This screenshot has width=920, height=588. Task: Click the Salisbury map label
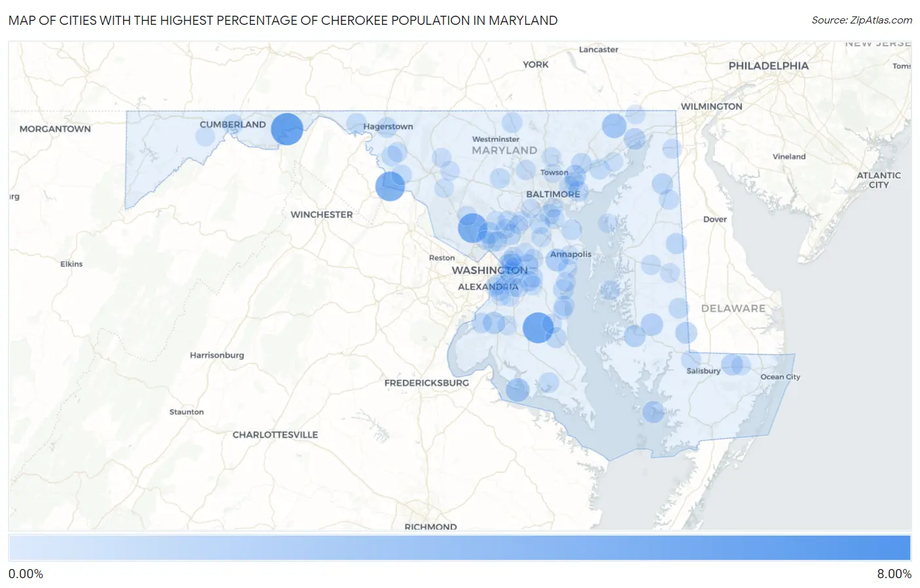click(x=703, y=371)
